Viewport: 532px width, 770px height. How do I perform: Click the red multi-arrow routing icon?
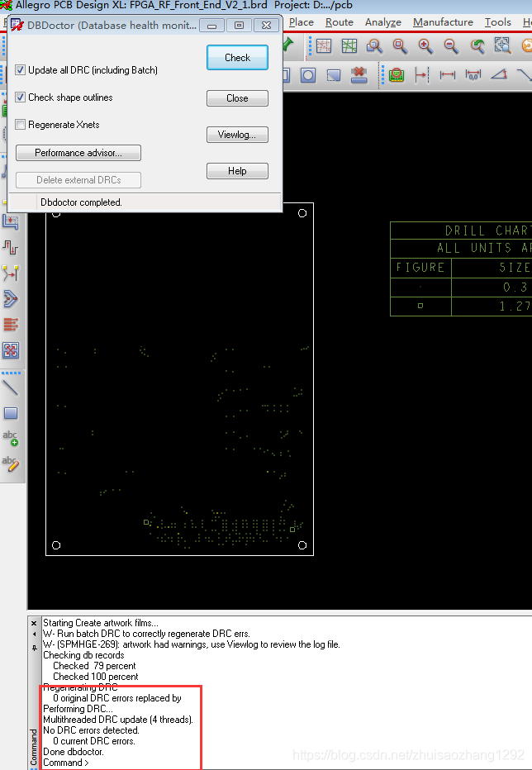(x=11, y=324)
